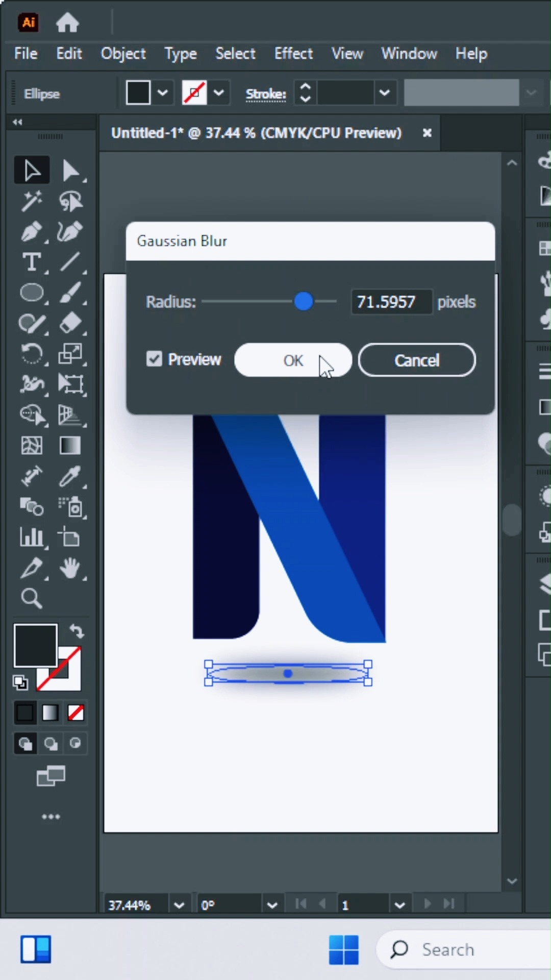Select the Zoom tool magnifier
The width and height of the screenshot is (551, 980).
tap(32, 598)
